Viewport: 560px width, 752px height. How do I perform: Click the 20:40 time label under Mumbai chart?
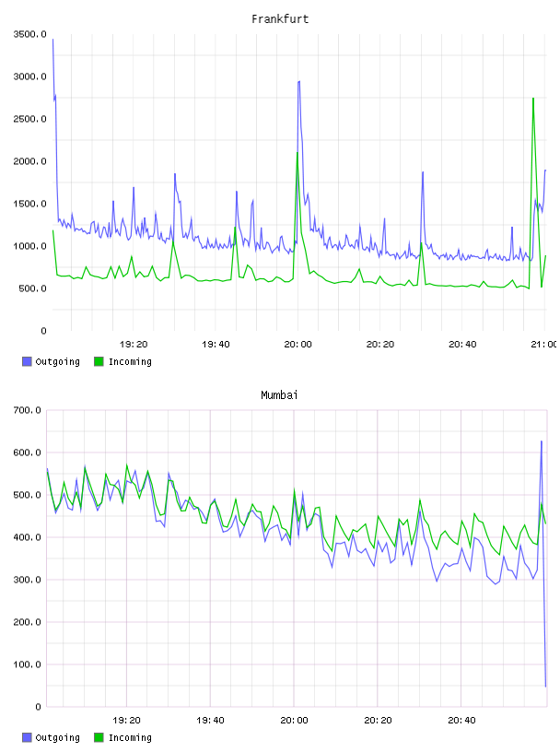[461, 721]
